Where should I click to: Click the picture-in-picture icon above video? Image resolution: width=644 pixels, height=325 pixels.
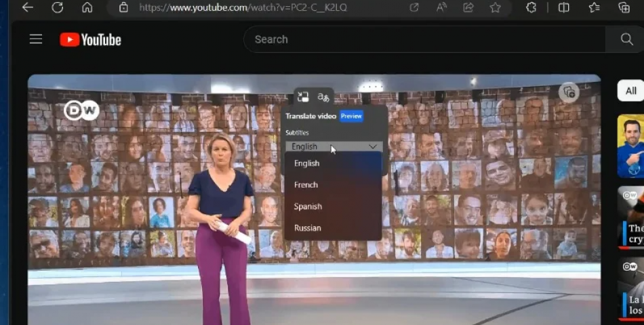(303, 97)
